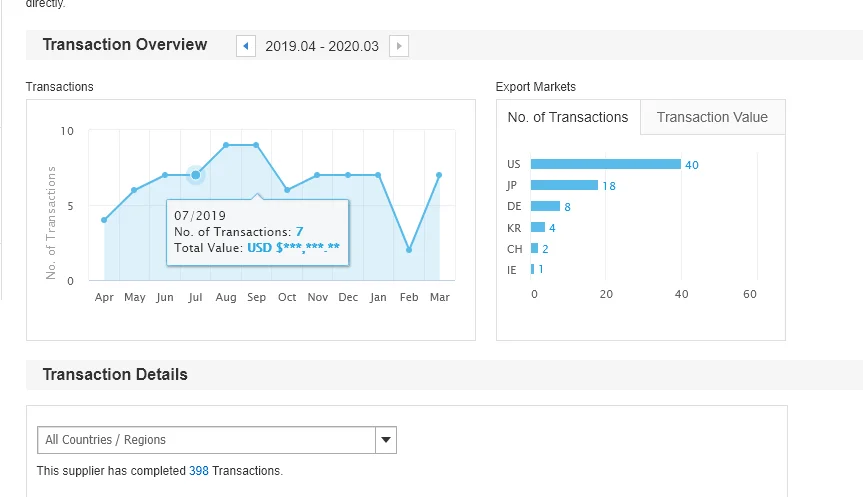Click the next date range arrow

(x=399, y=46)
